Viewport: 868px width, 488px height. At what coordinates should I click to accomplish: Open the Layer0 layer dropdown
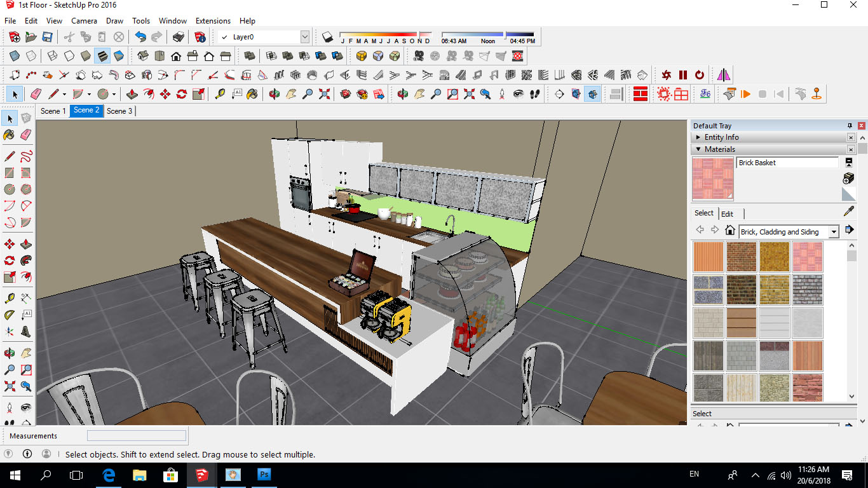[305, 37]
